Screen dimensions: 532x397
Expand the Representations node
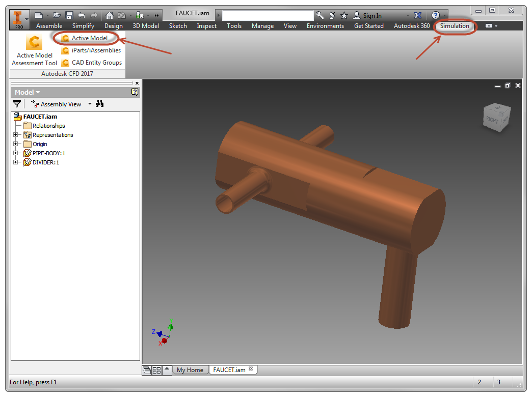coord(16,135)
